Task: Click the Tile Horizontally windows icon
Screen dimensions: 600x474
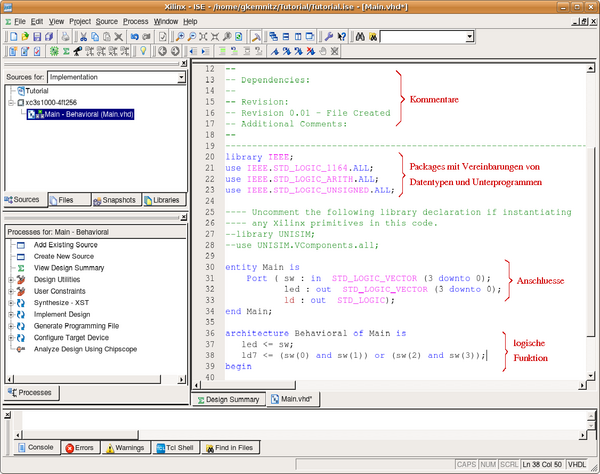Action: pyautogui.click(x=286, y=37)
